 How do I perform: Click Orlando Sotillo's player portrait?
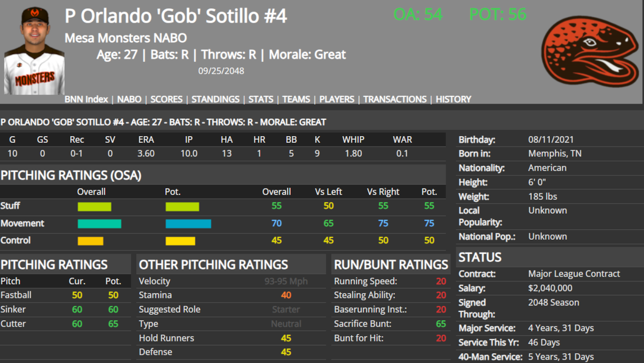[34, 50]
